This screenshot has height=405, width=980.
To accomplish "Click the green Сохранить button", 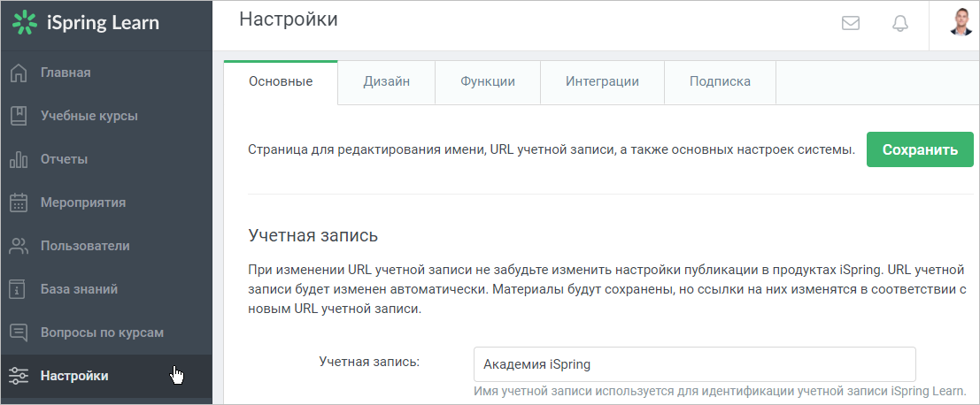I will [x=920, y=149].
